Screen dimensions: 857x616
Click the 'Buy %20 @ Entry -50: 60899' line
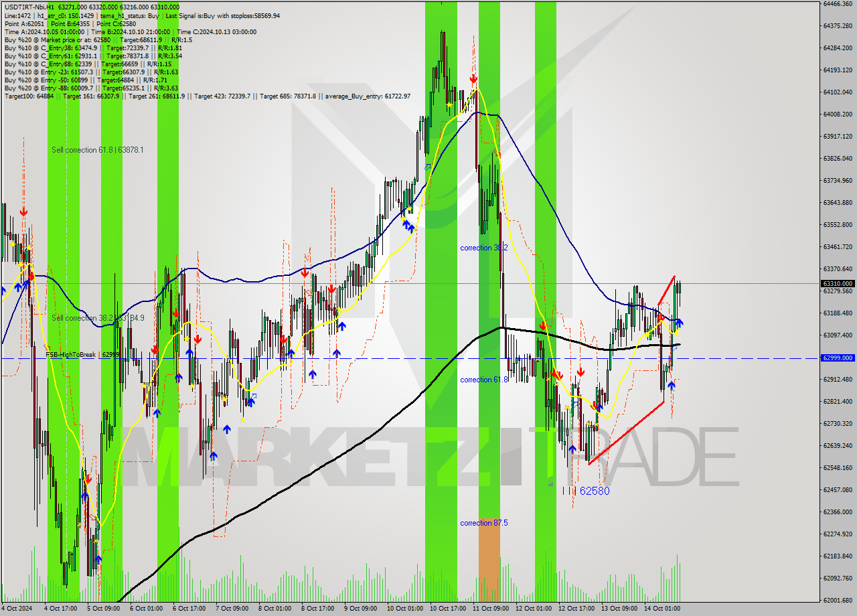point(86,80)
